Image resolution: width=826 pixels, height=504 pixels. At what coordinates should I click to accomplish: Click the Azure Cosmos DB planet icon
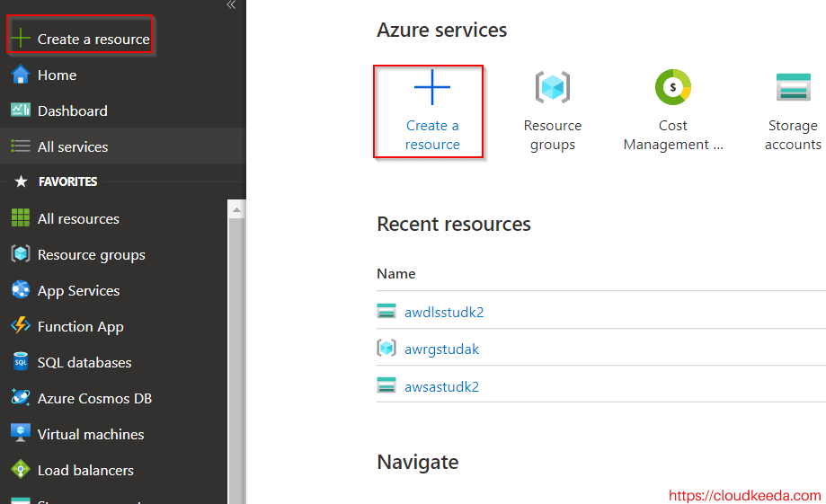coord(21,397)
